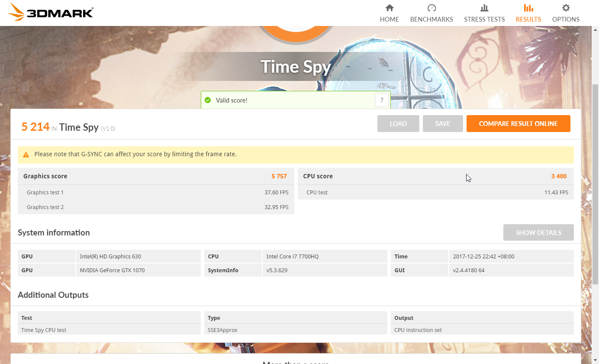599x364 pixels.
Task: Click NVIDIA GeForce GTX 1070 cell
Action: (138, 270)
